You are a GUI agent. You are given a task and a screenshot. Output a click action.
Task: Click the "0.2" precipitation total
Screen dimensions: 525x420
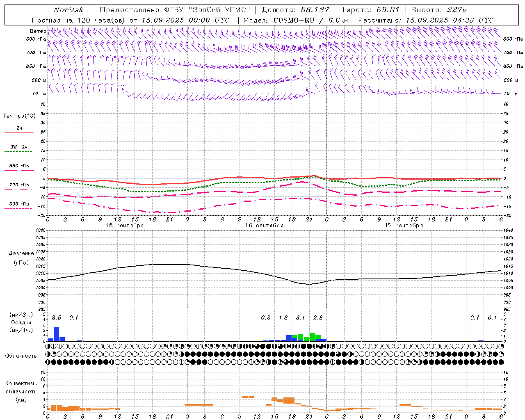tap(266, 317)
